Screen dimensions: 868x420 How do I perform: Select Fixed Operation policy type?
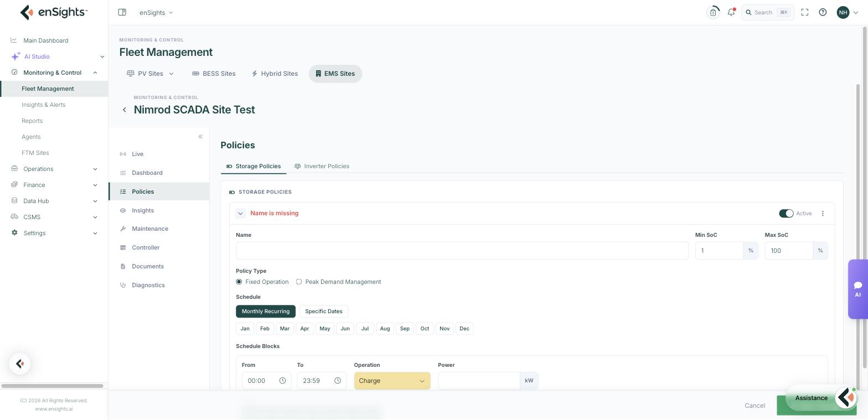[x=239, y=282]
